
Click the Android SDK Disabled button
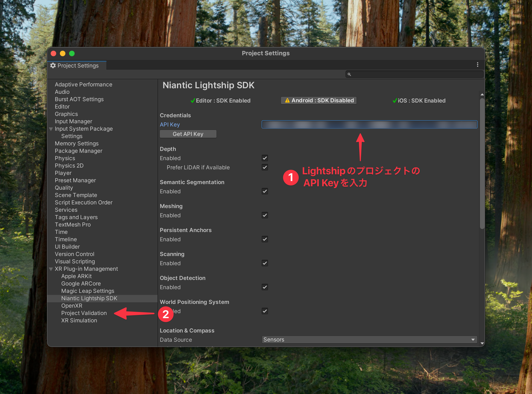[319, 100]
